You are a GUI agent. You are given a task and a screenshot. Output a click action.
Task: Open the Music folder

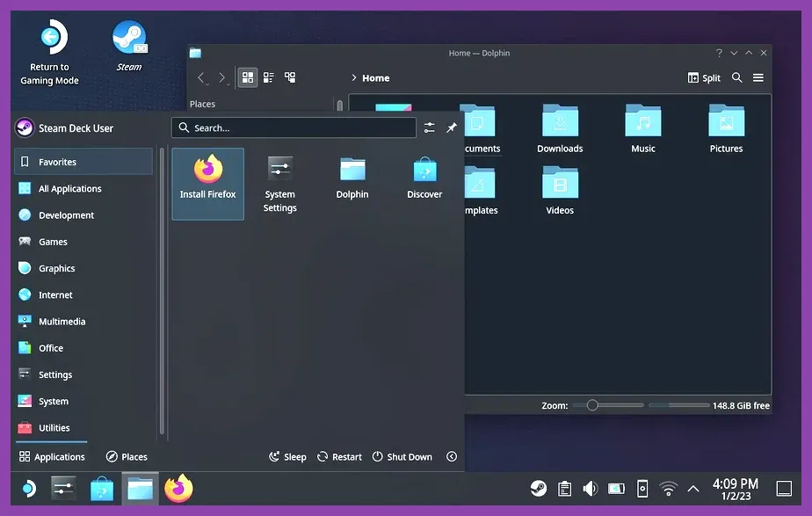click(643, 128)
